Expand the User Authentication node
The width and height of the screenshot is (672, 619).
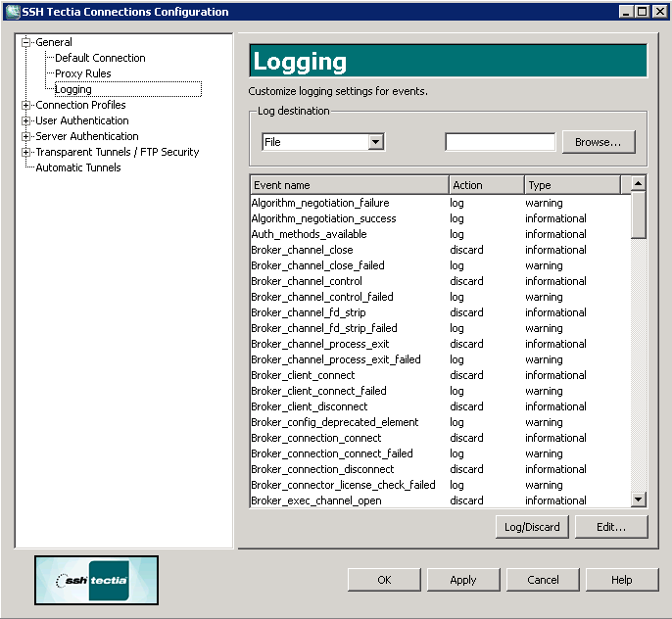[x=26, y=120]
